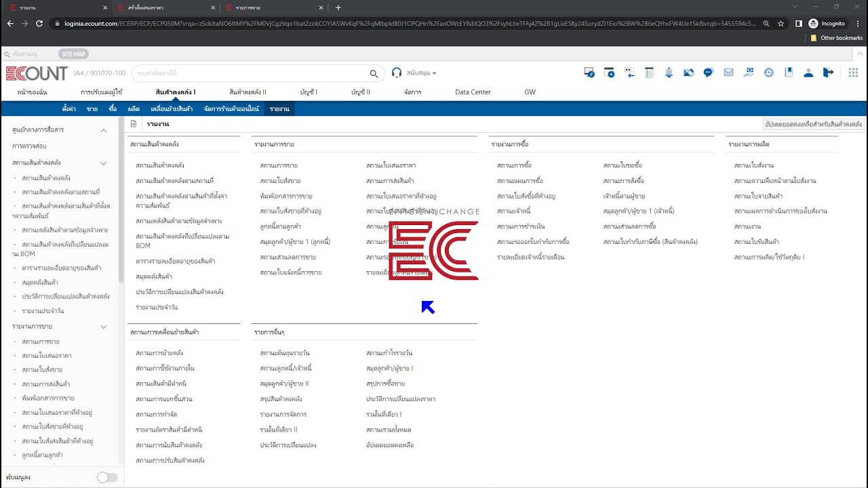Click the ค้นหาเมนู field above sidebar
This screenshot has width=868, height=488.
28,54
